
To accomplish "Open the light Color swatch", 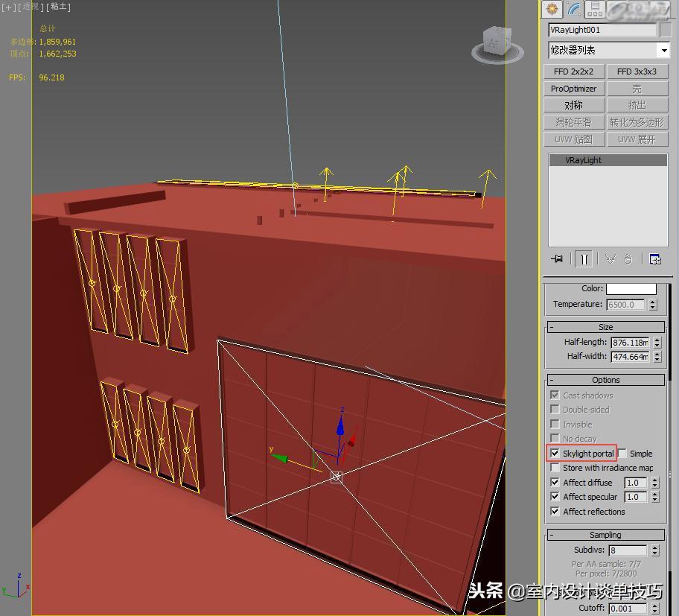I will pyautogui.click(x=633, y=288).
